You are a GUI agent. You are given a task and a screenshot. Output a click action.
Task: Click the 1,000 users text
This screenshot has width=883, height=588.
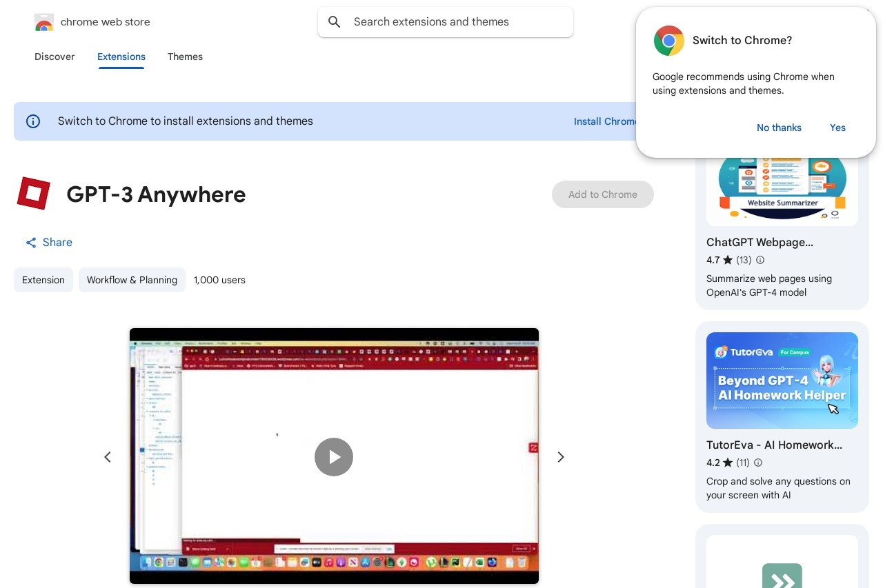219,280
